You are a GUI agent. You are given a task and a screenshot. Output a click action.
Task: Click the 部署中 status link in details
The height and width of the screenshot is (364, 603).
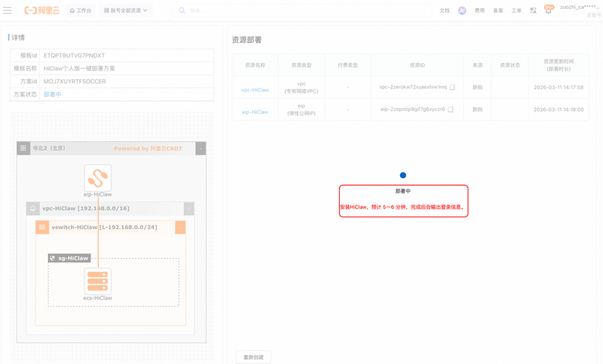tap(52, 94)
